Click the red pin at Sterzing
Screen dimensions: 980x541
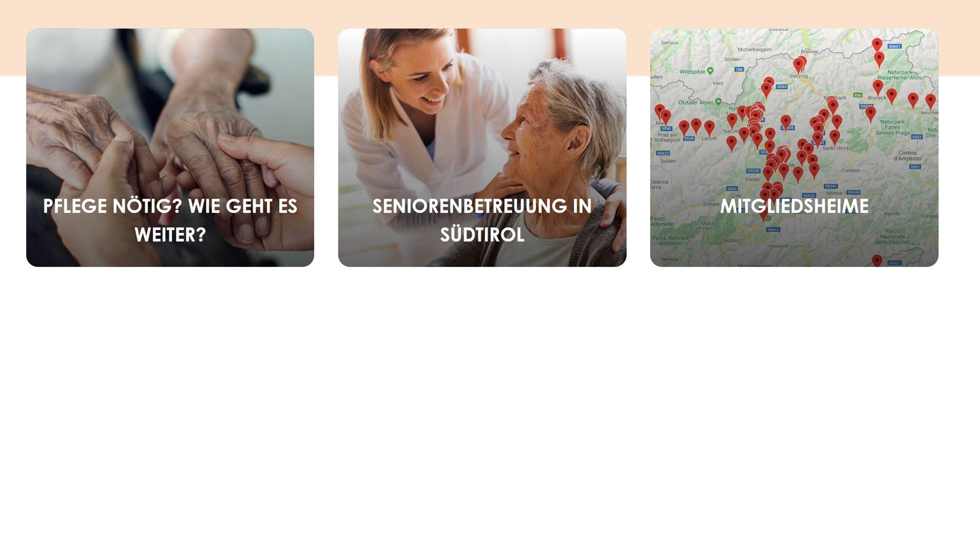(x=798, y=66)
